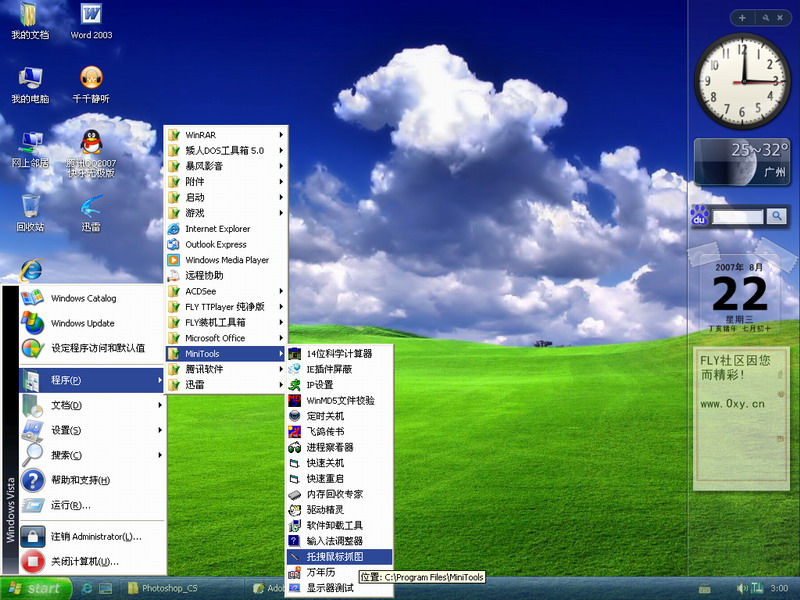The width and height of the screenshot is (800, 600).
Task: Click the Baidu search magnifier button
Action: (777, 216)
